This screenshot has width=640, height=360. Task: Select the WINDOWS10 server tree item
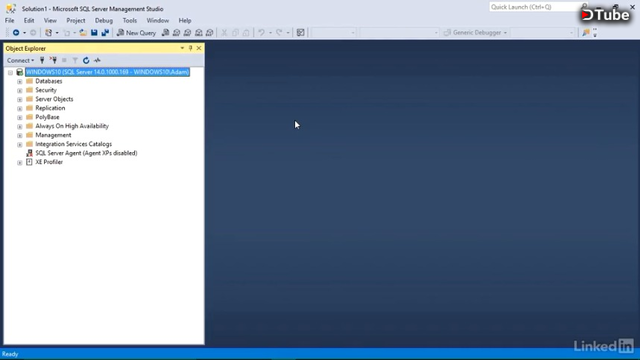[107, 72]
